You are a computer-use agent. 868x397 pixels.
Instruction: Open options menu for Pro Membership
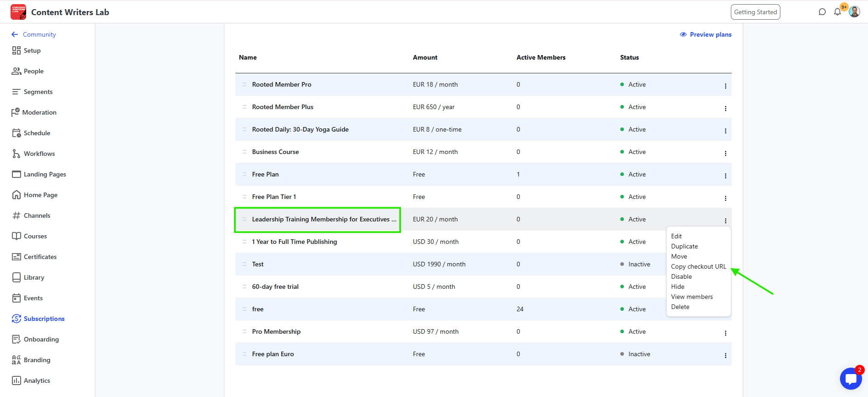[x=725, y=333]
